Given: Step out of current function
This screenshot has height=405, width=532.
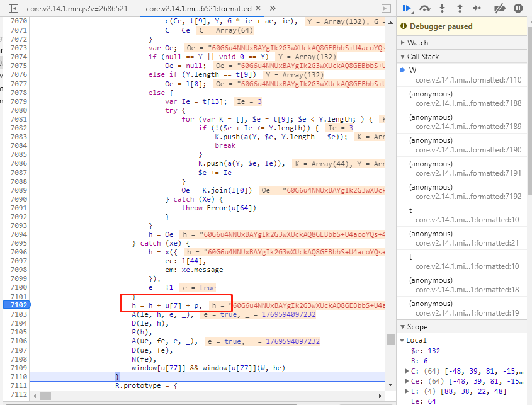Looking at the screenshot, I should tap(460, 8).
